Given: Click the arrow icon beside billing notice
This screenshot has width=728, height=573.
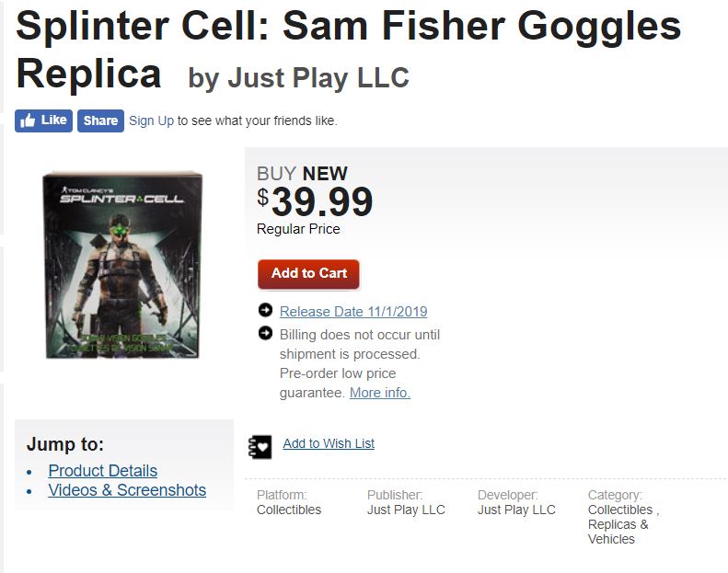Looking at the screenshot, I should click(266, 333).
